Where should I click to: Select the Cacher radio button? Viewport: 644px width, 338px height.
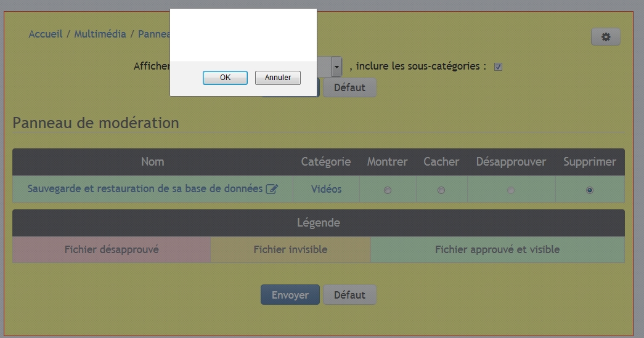point(441,190)
